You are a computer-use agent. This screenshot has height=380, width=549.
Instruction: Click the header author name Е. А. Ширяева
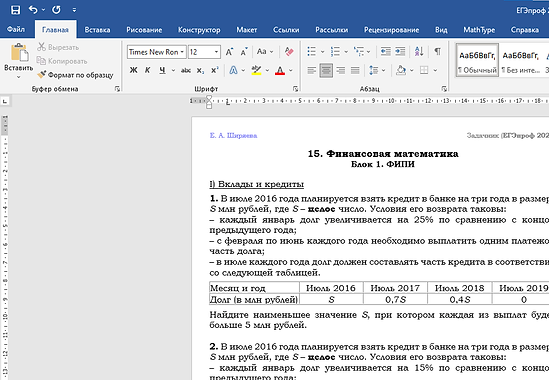point(234,136)
